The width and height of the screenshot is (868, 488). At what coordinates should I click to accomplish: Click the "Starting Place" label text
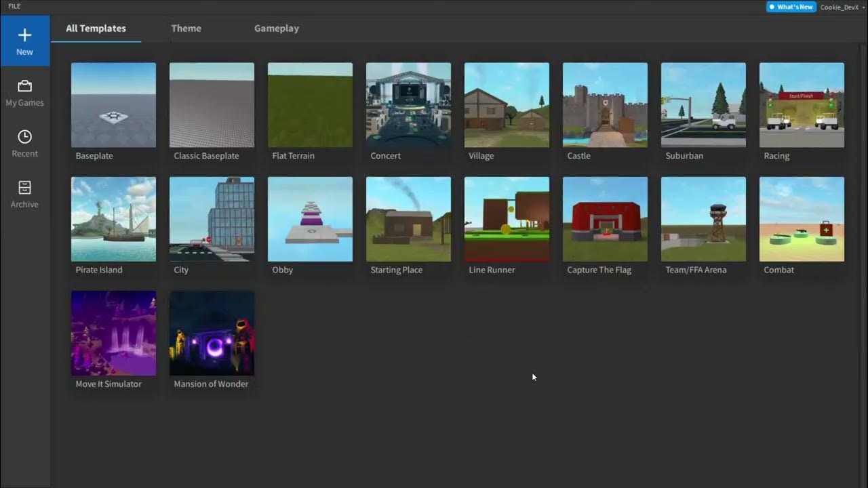[x=396, y=270]
